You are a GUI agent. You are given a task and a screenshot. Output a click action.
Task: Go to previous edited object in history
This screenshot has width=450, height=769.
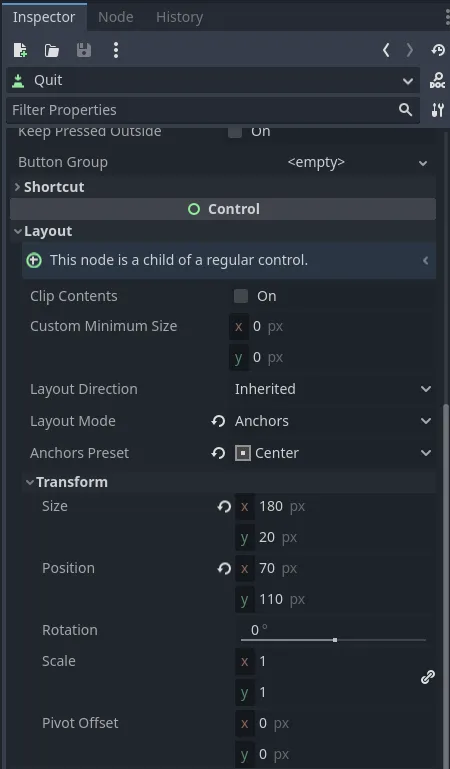[x=386, y=50]
